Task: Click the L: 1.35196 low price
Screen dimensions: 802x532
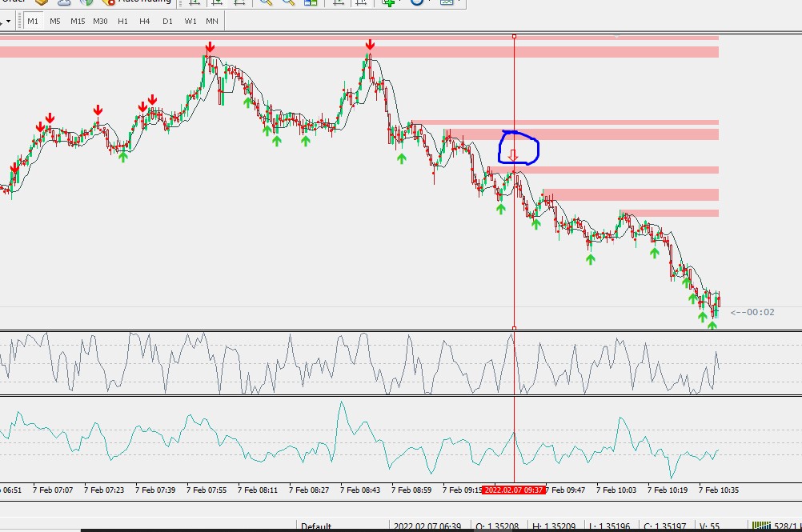Action: point(609,526)
